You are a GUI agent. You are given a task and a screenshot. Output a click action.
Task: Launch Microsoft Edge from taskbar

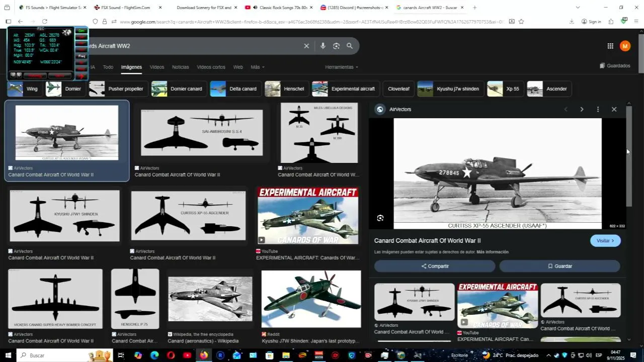click(x=154, y=355)
